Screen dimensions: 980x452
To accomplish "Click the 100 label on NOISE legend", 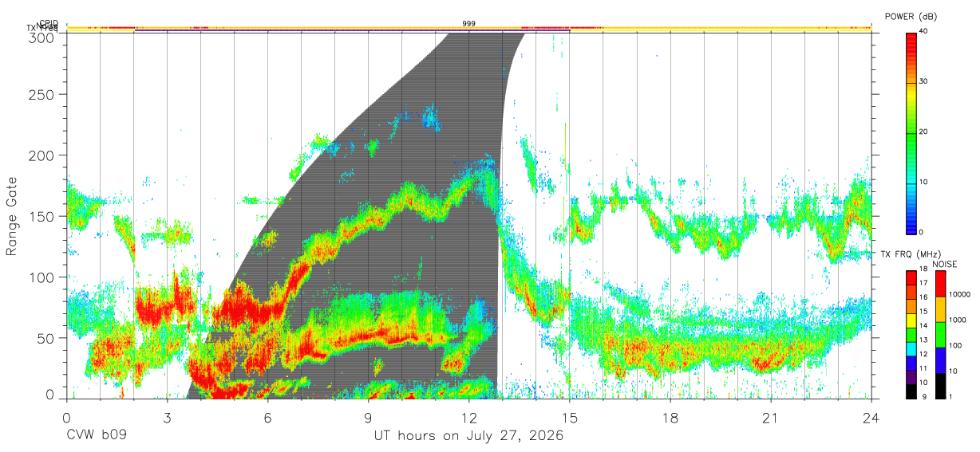I will [955, 345].
